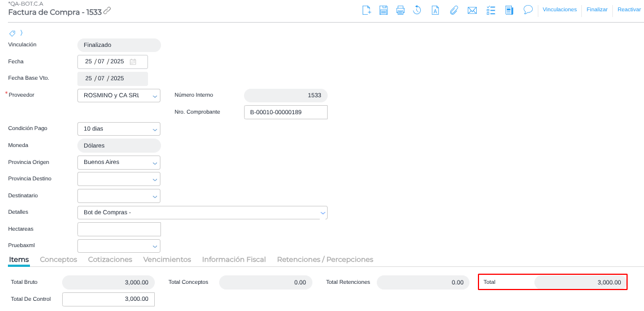Click the Finalizar button
Screen dimensions: 644x311
click(597, 10)
